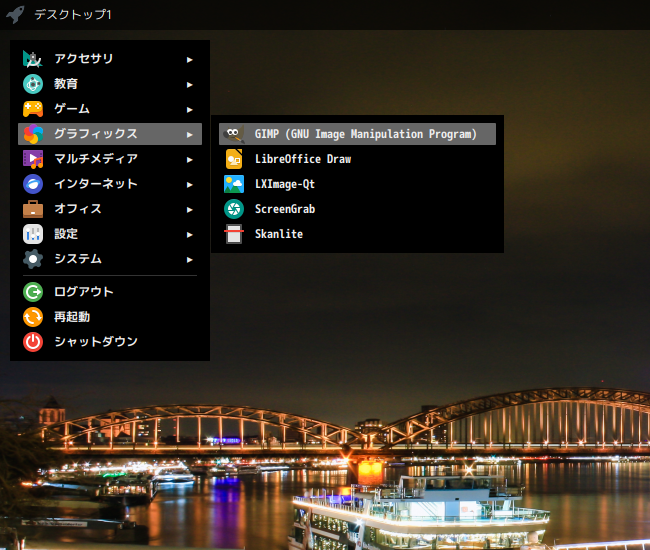650x550 pixels.
Task: Open the システム menu category
Action: click(x=110, y=259)
